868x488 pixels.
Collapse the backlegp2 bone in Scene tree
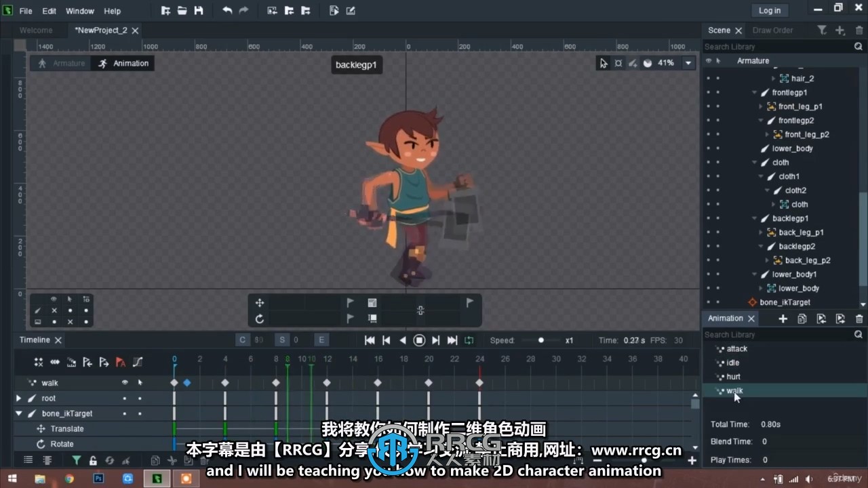(x=762, y=247)
